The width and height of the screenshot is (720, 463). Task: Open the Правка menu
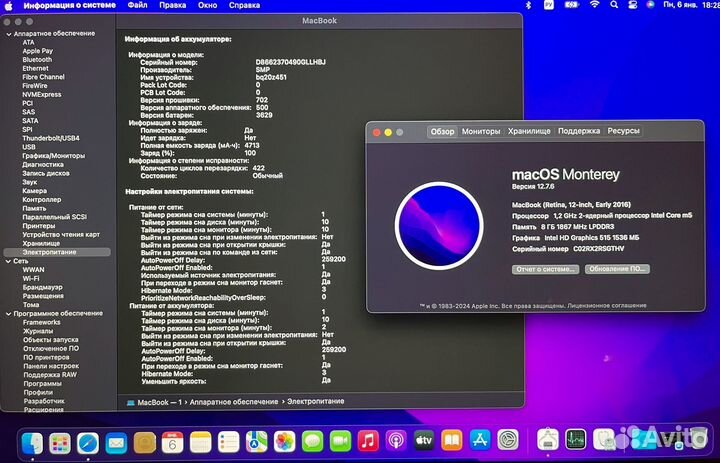pos(173,6)
